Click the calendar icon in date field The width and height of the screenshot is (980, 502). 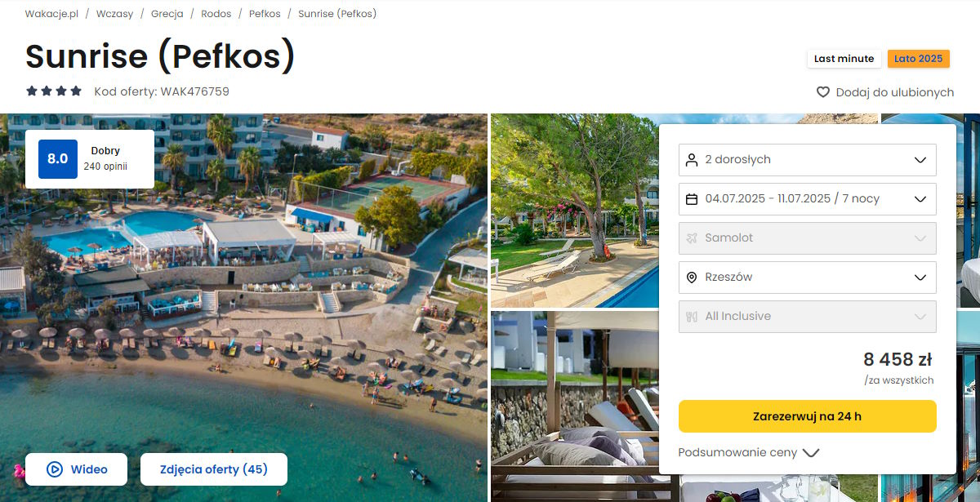(x=692, y=198)
